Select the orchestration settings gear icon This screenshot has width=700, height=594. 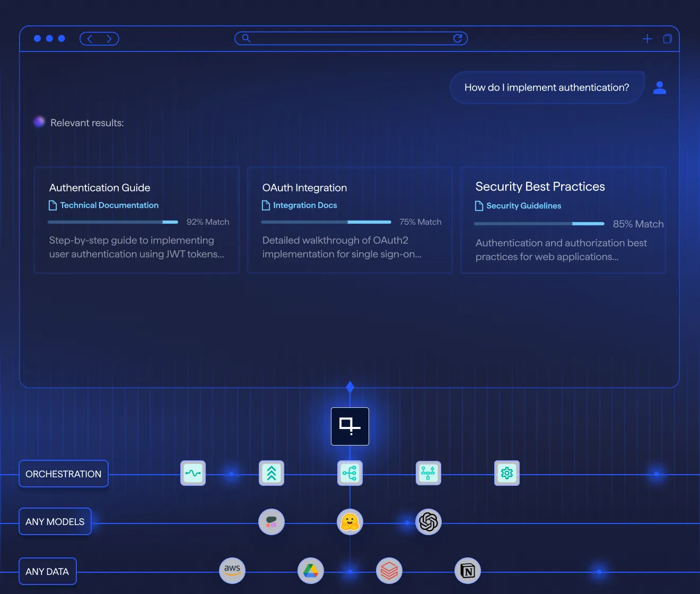point(506,473)
